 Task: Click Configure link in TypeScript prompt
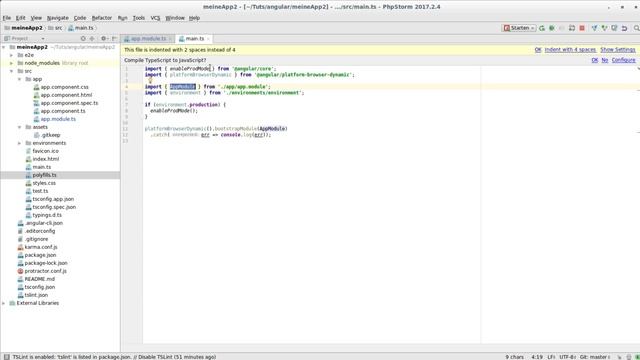623,60
